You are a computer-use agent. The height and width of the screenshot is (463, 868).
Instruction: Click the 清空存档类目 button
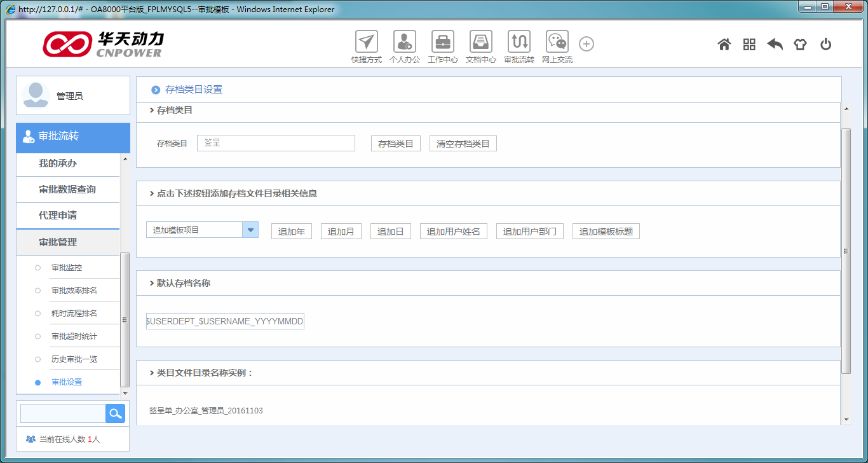[463, 144]
